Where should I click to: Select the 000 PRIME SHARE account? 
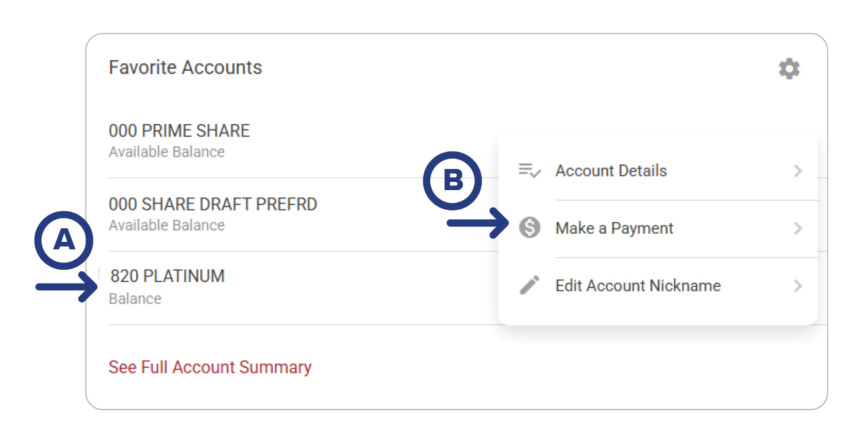(179, 131)
